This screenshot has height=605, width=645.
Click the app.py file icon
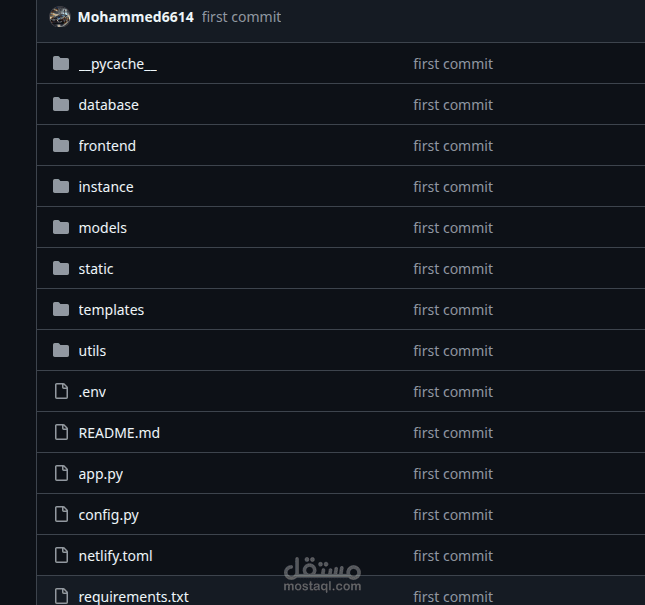(x=60, y=474)
